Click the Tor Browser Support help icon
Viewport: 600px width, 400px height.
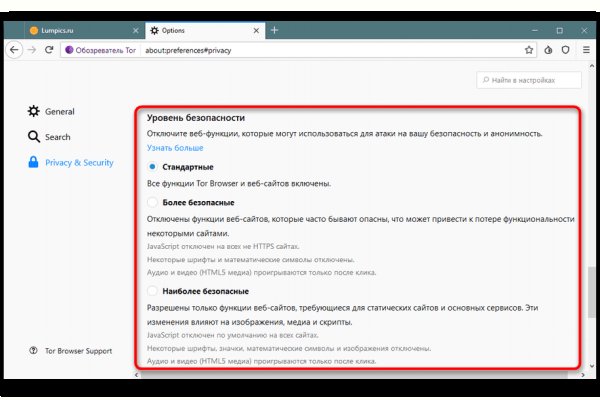coord(34,350)
